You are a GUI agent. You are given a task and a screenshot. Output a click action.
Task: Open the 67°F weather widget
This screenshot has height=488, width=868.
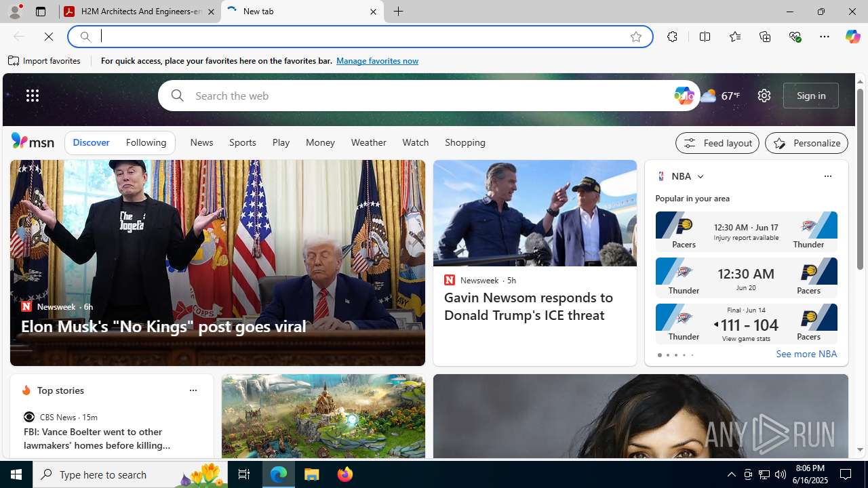pyautogui.click(x=720, y=96)
